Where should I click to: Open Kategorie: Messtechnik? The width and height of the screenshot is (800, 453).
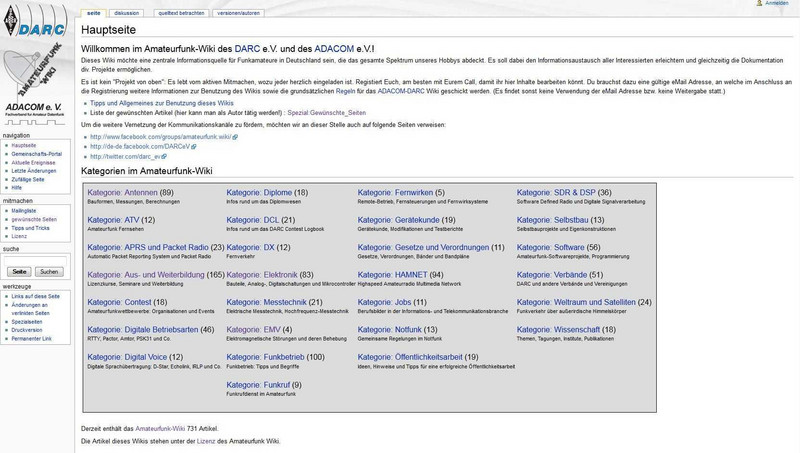pyautogui.click(x=267, y=302)
